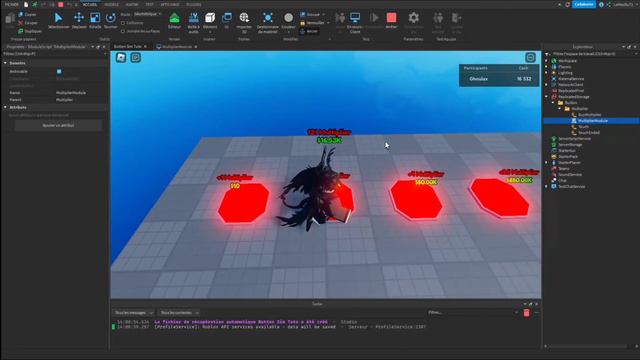The height and width of the screenshot is (360, 640).
Task: Open the game settings gear
Action: click(413, 18)
